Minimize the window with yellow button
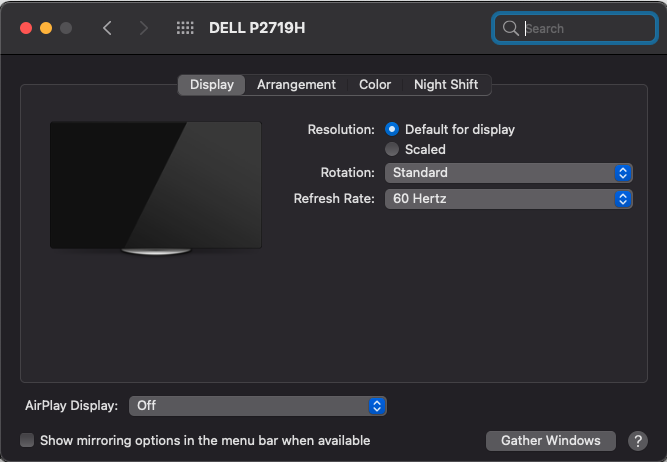 click(46, 28)
